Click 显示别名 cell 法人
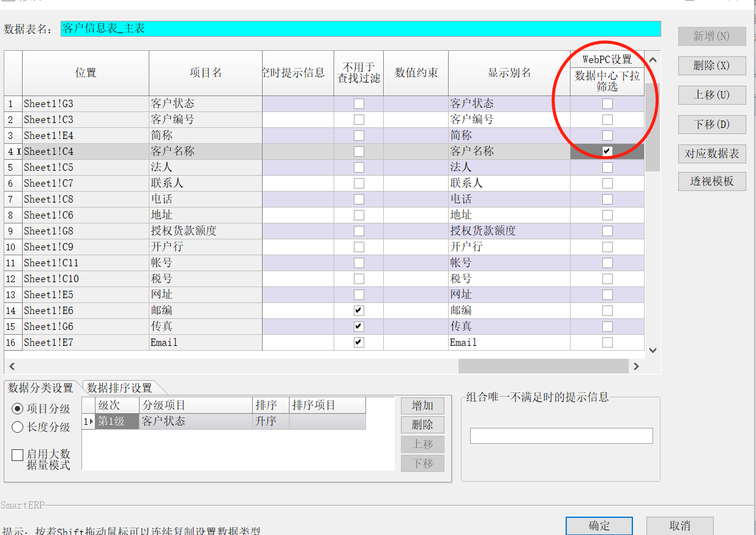The width and height of the screenshot is (756, 535). (509, 167)
